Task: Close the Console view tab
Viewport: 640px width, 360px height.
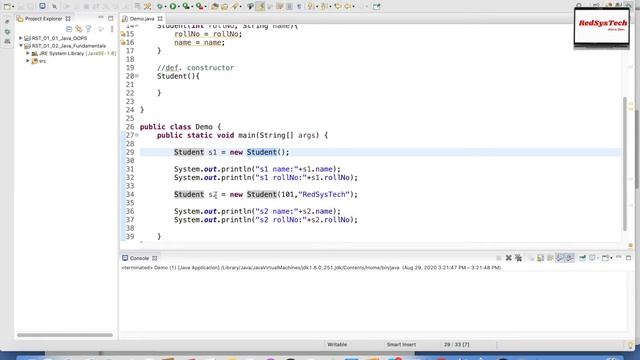Action: click(154, 258)
